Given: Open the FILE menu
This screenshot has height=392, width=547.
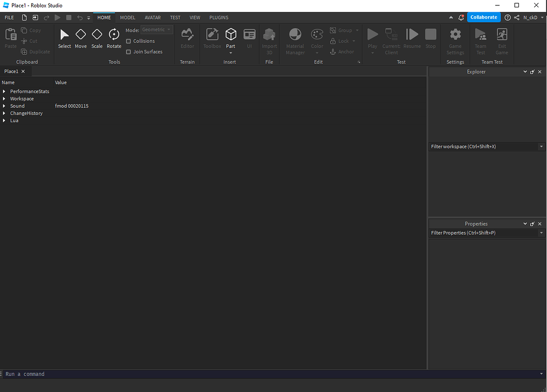Looking at the screenshot, I should click(x=10, y=17).
